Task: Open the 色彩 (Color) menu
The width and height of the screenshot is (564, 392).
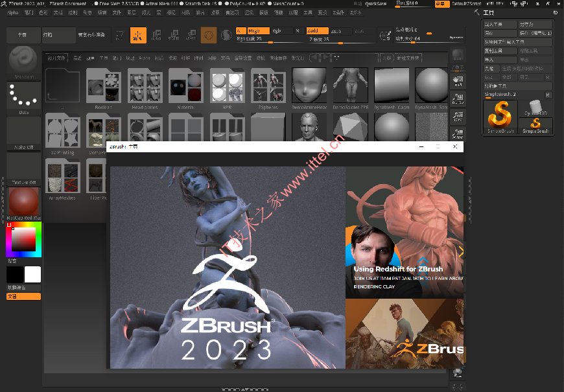Action: (43, 12)
